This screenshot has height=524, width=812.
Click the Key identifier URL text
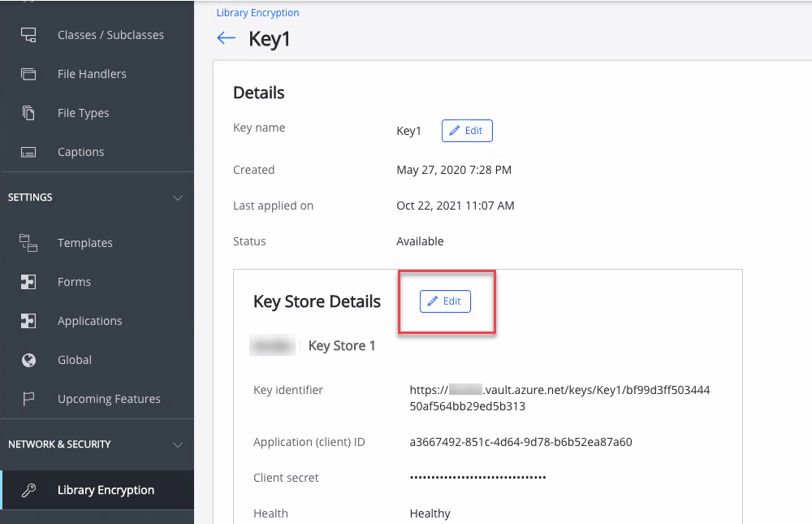[x=559, y=398]
